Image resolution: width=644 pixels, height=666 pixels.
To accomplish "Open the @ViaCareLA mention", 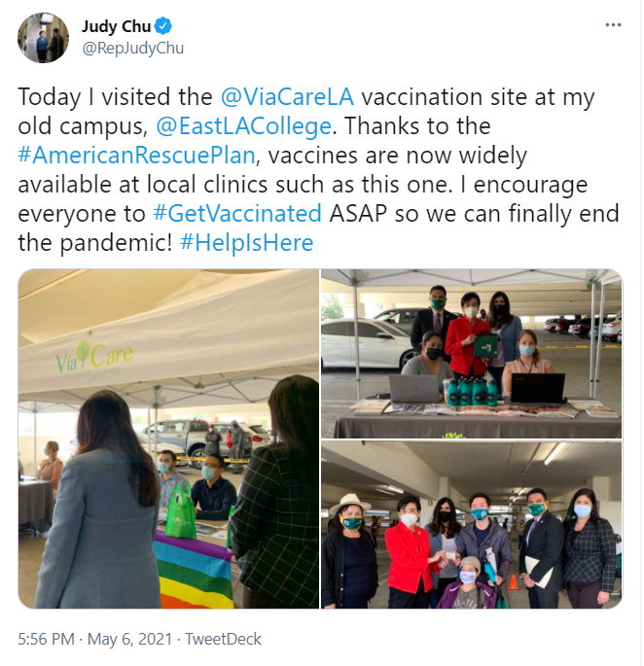I will (x=287, y=97).
